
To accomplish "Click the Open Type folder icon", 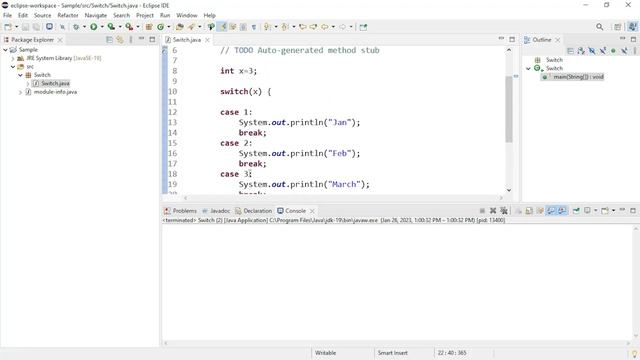I will [180, 27].
